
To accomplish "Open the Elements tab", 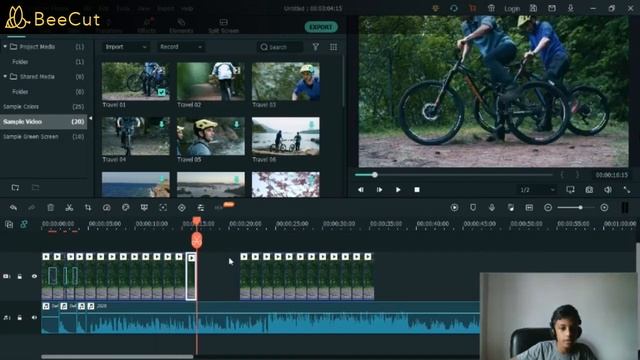I will 181,26.
